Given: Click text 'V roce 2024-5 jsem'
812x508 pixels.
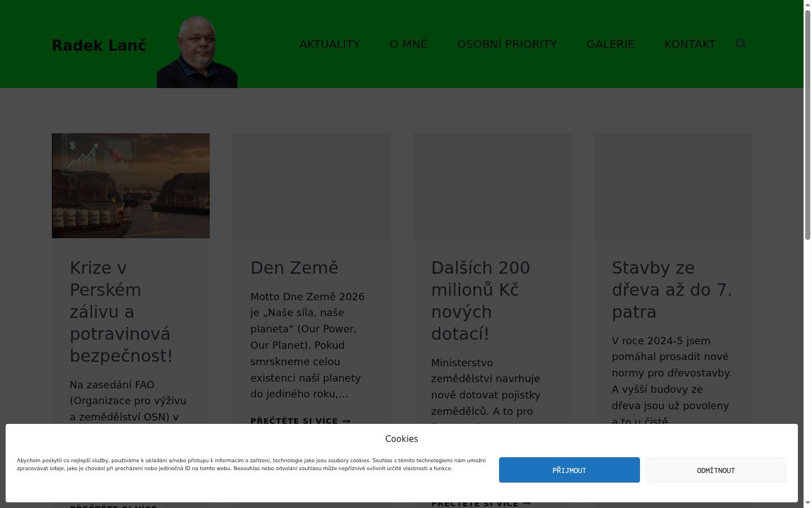Looking at the screenshot, I should (x=661, y=340).
